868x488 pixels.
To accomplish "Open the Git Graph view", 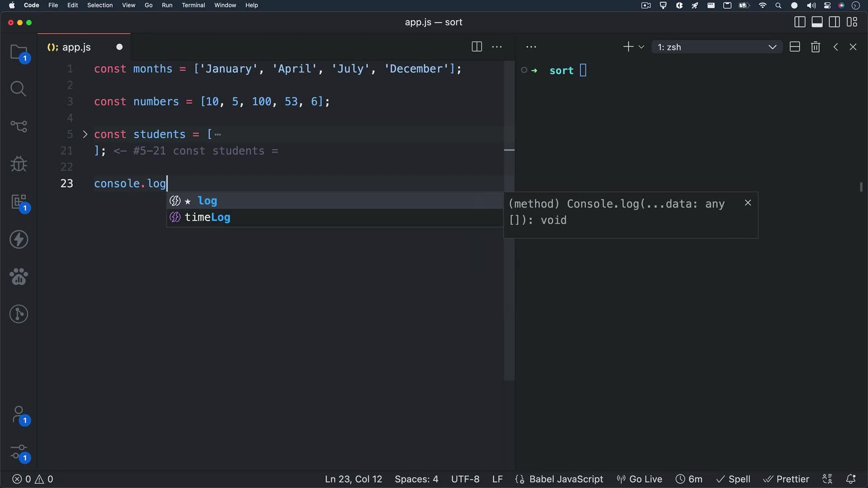I will 19,314.
